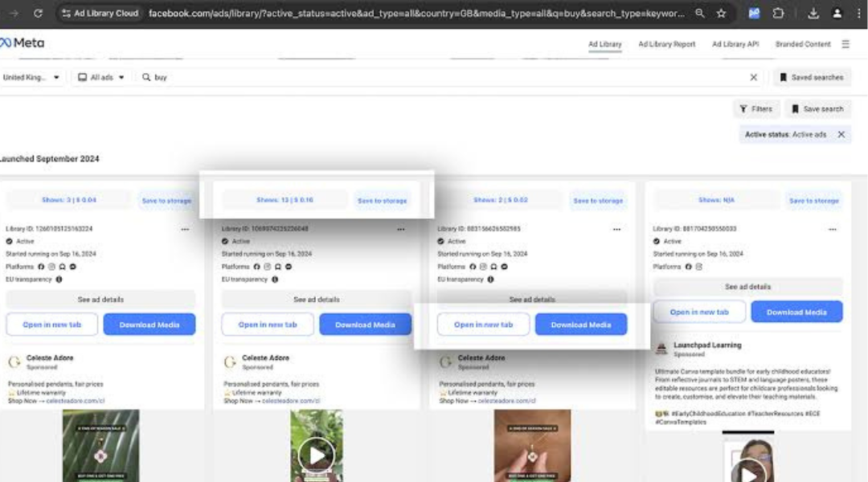Select the Instagram platform icon on first card
The height and width of the screenshot is (482, 868).
(51, 266)
